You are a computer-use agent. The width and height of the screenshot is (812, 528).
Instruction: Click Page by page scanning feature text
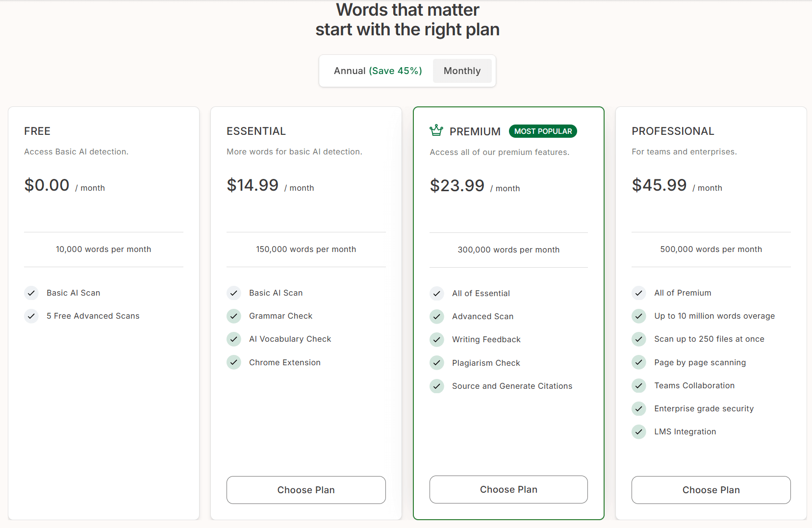click(x=700, y=363)
